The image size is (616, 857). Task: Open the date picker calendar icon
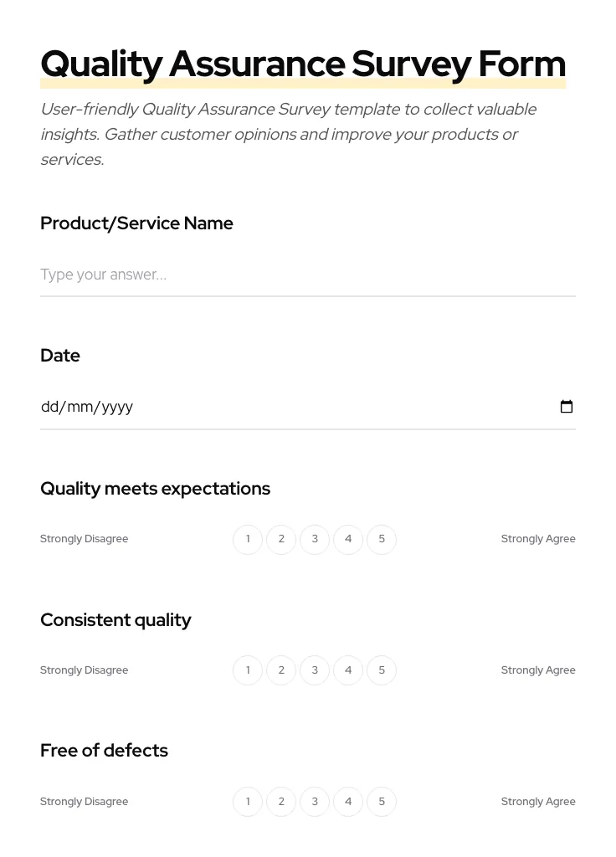tap(567, 407)
